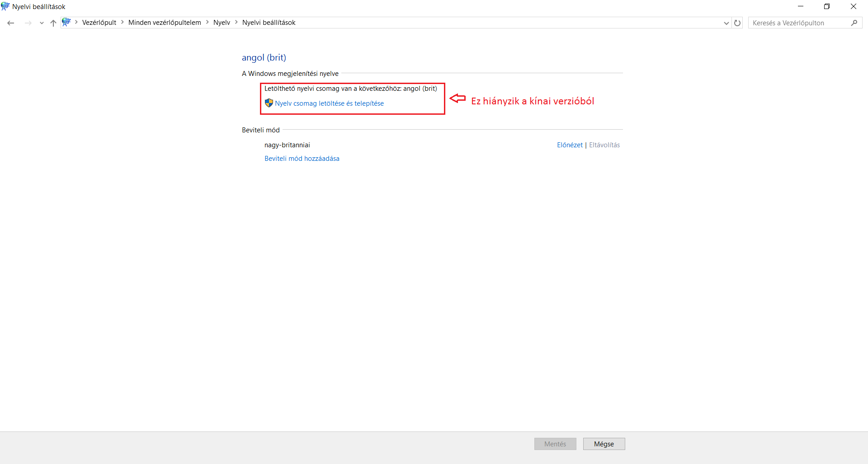This screenshot has width=868, height=464.
Task: Click the search magnifier icon
Action: tap(854, 23)
